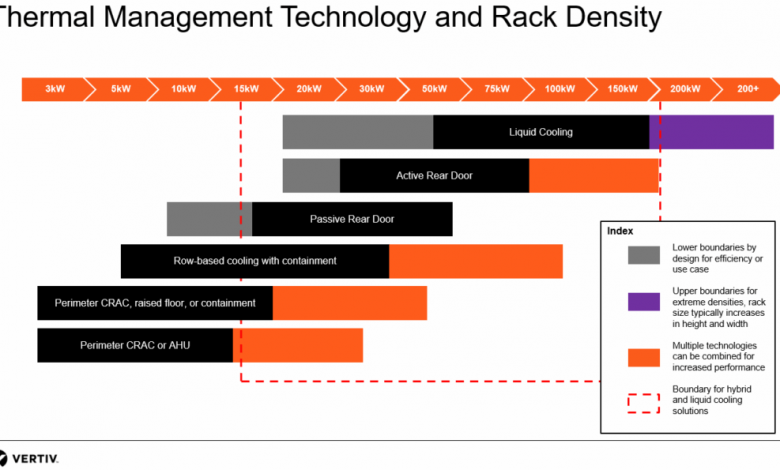The width and height of the screenshot is (780, 470).
Task: Click the Passive Rear Door bar
Action: tap(352, 219)
